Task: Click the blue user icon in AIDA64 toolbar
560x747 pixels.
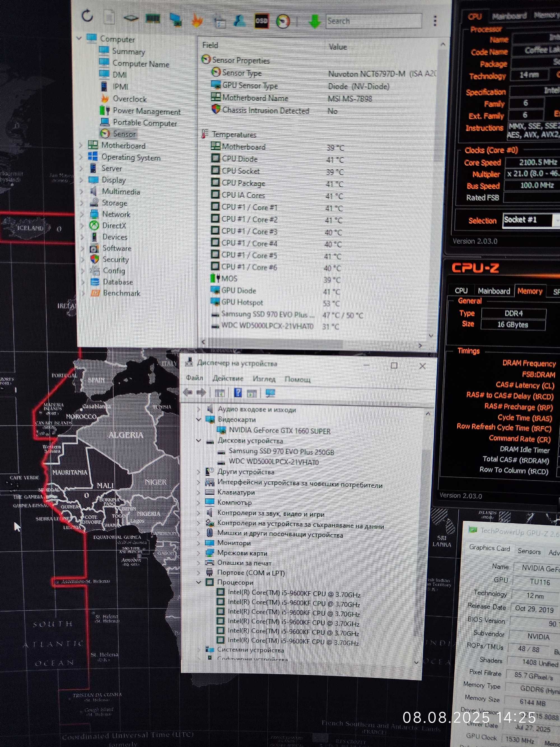Action: pos(240,21)
